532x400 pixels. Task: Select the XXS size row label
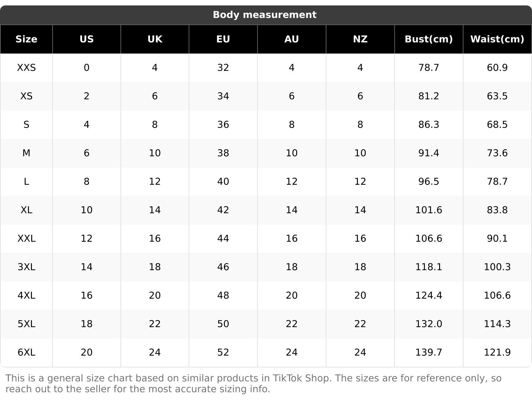pos(26,68)
